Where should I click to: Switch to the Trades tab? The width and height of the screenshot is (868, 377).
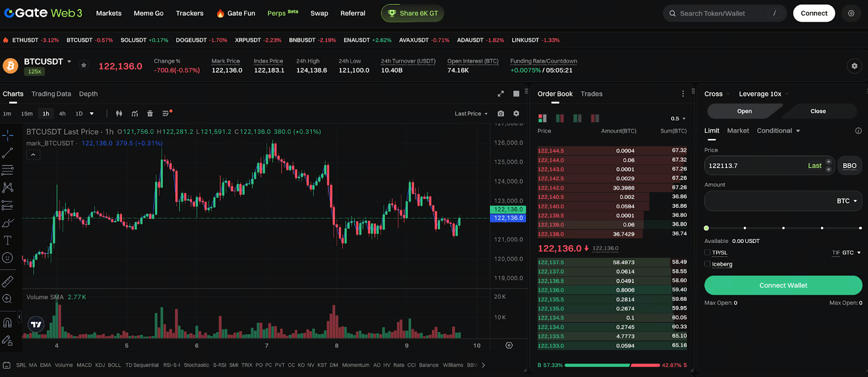(591, 94)
